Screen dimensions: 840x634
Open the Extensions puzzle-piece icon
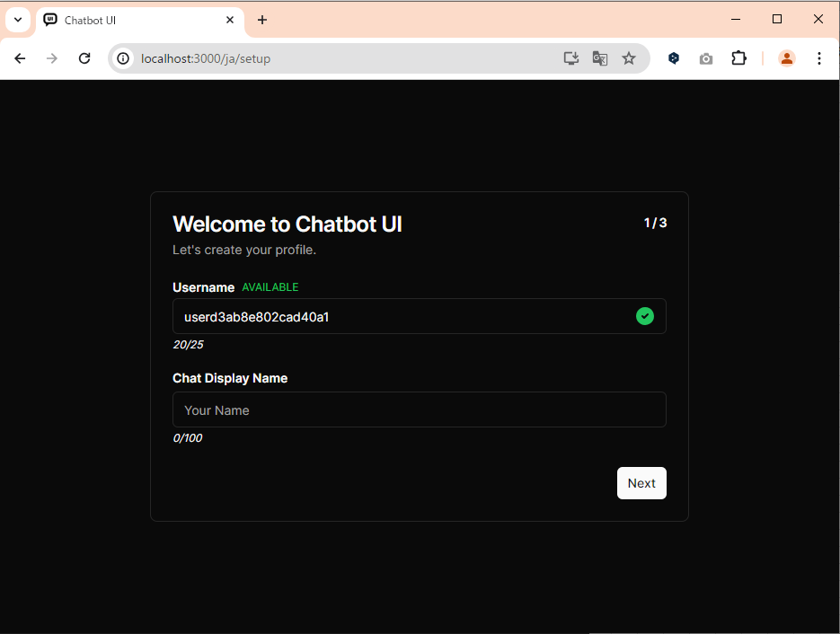(738, 57)
